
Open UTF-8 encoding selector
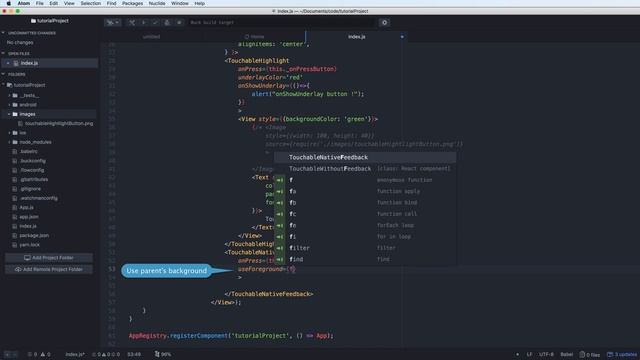point(546,354)
